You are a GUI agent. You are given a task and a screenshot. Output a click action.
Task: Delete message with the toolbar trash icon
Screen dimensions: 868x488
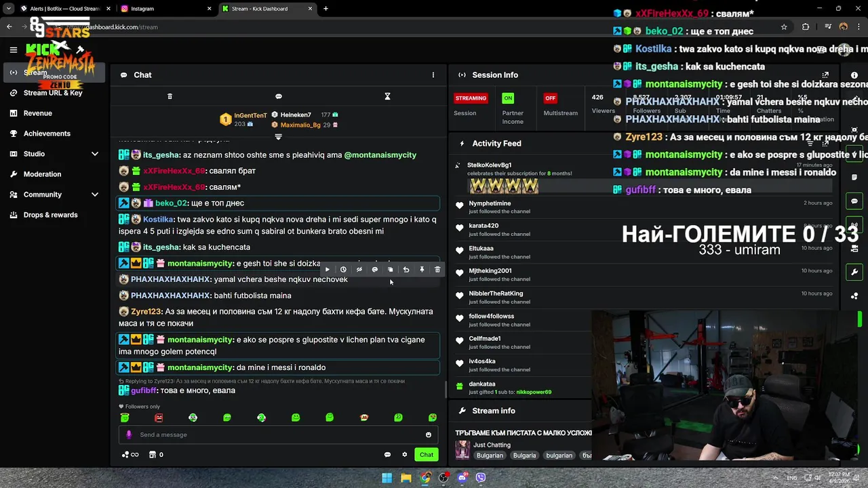click(x=437, y=270)
